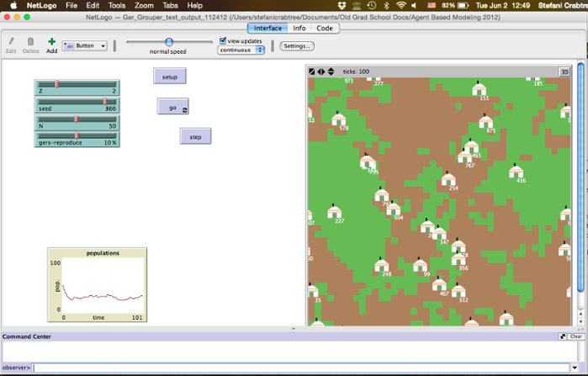Click the ger labeled 151

479,89
